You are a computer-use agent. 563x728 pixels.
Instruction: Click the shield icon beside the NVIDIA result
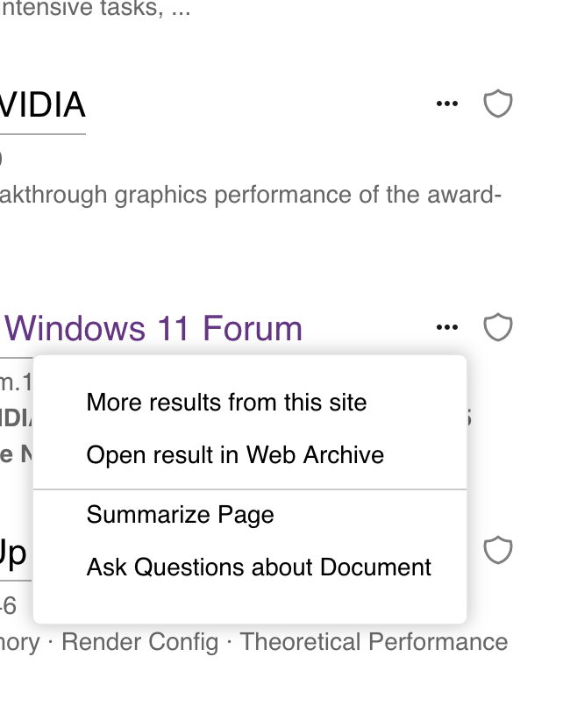click(498, 104)
